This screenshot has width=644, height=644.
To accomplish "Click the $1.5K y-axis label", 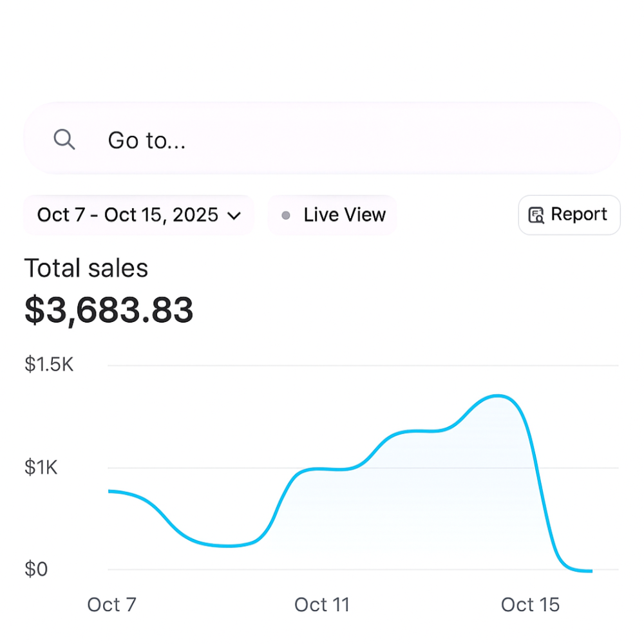I will (49, 365).
